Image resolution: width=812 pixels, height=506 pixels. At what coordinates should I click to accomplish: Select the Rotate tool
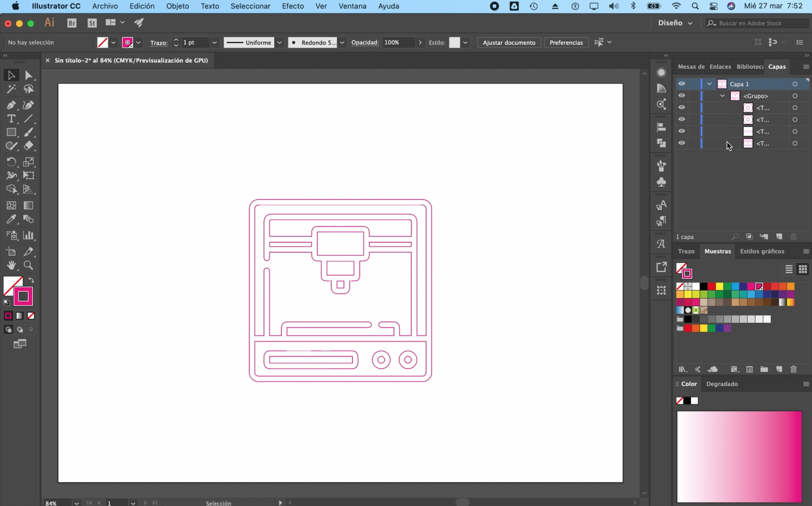[x=11, y=162]
